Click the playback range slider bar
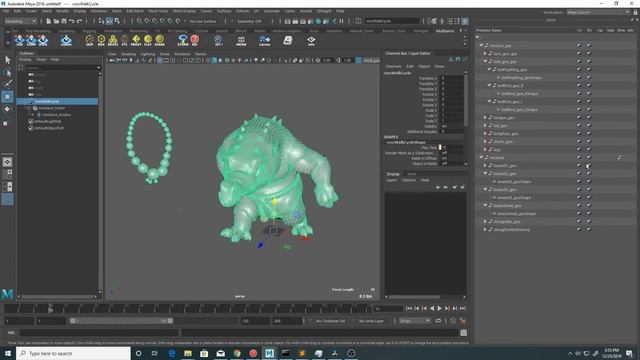This screenshot has height=360, width=640. 121,321
